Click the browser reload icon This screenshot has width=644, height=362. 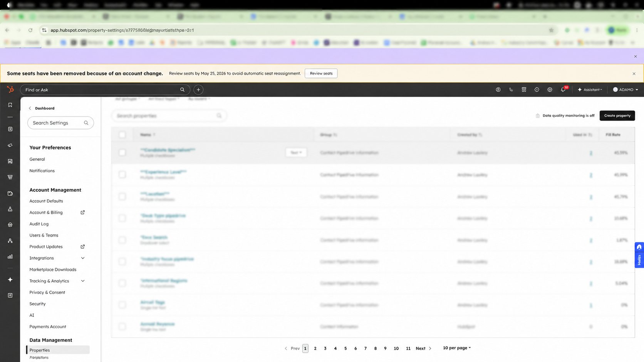tap(30, 30)
